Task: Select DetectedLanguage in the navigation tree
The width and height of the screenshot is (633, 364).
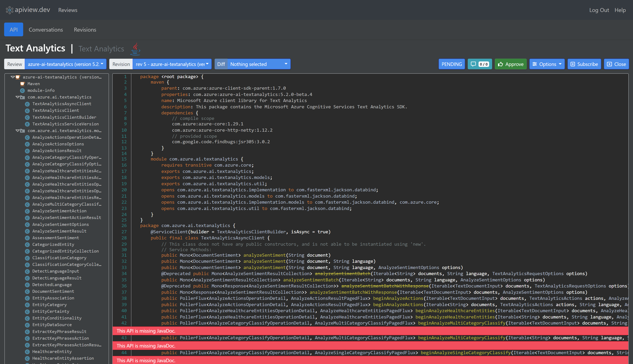Action: pos(52,285)
